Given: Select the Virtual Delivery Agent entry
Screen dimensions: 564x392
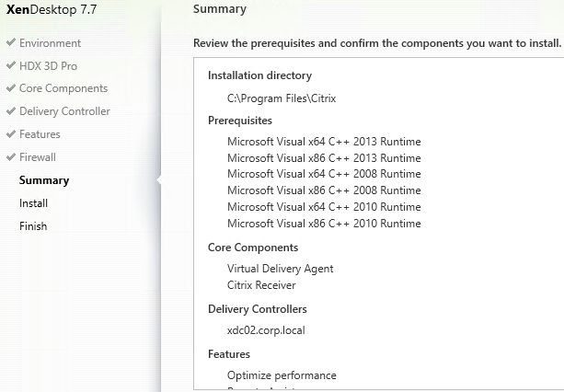Looking at the screenshot, I should coord(281,269).
